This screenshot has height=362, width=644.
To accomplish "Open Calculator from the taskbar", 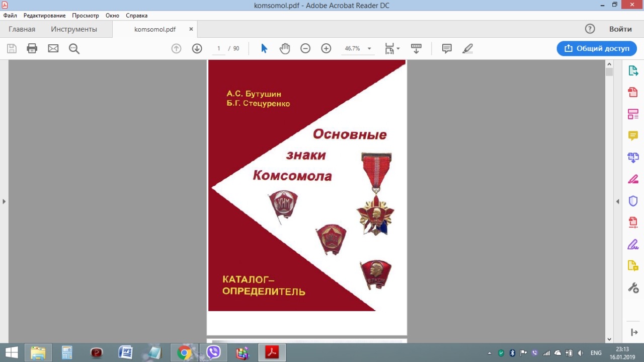I will [x=67, y=352].
